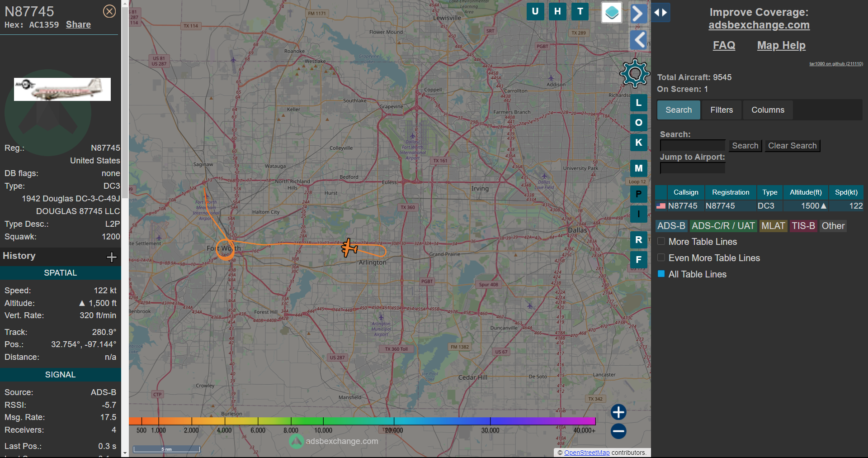The image size is (868, 458).
Task: Toggle MLAT source filter
Action: pos(773,226)
